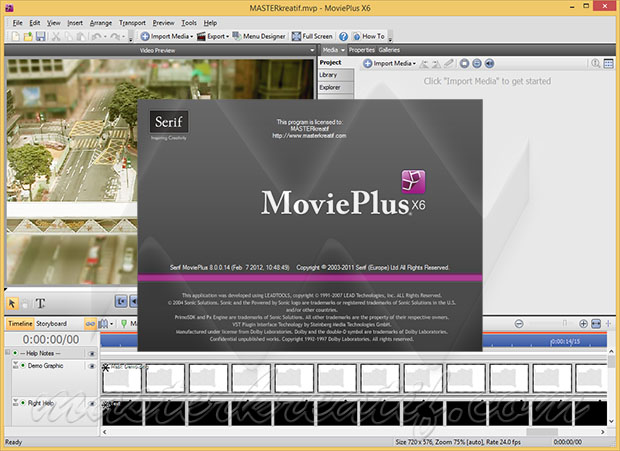This screenshot has width=620, height=451.
Task: Paste clipboard using the toolbar paste icon
Action: (81, 37)
